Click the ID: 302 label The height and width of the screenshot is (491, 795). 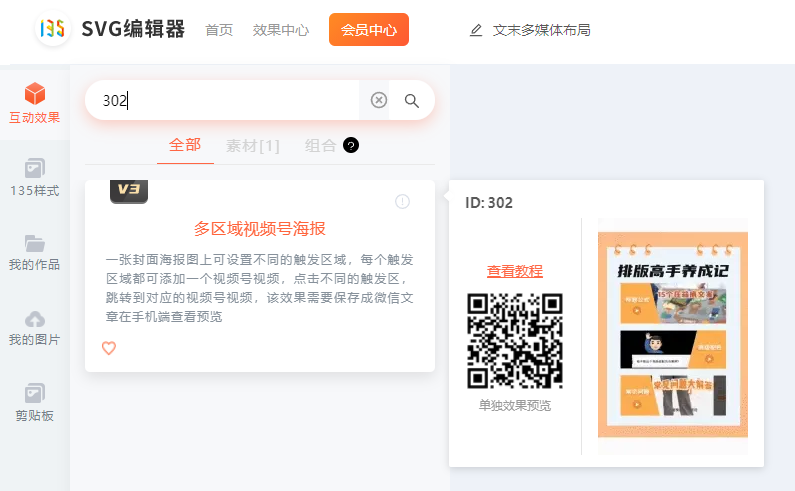[489, 203]
